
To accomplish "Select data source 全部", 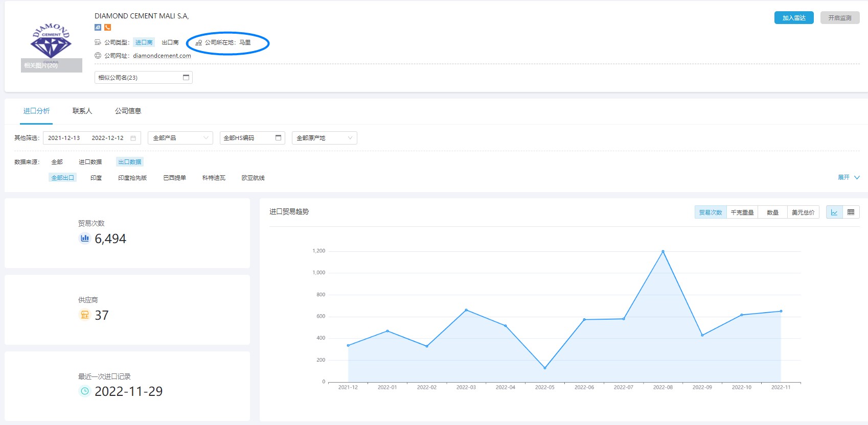I will [57, 162].
